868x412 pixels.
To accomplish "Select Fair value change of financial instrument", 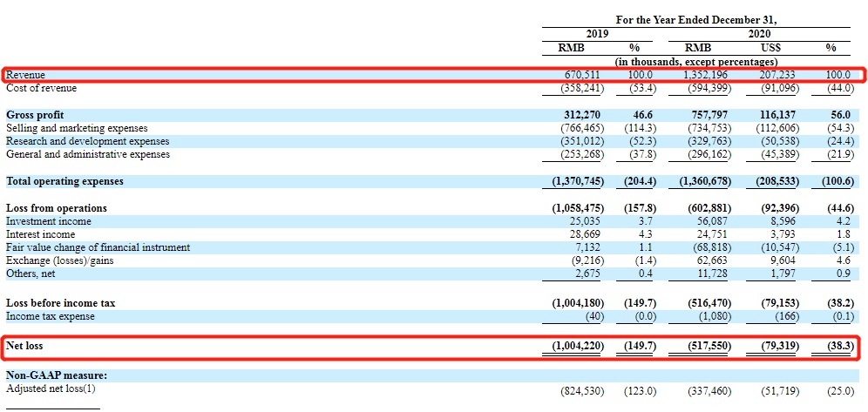I will click(98, 247).
